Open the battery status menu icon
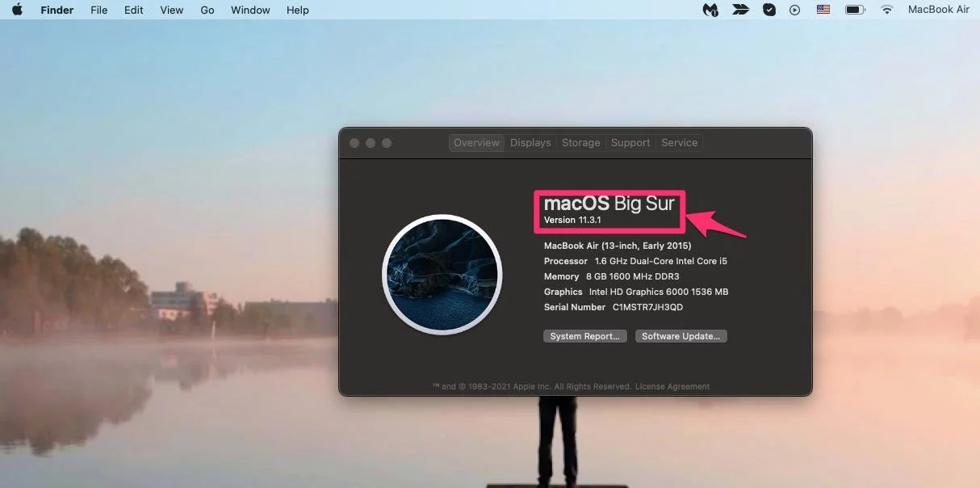This screenshot has height=488, width=980. [x=853, y=10]
